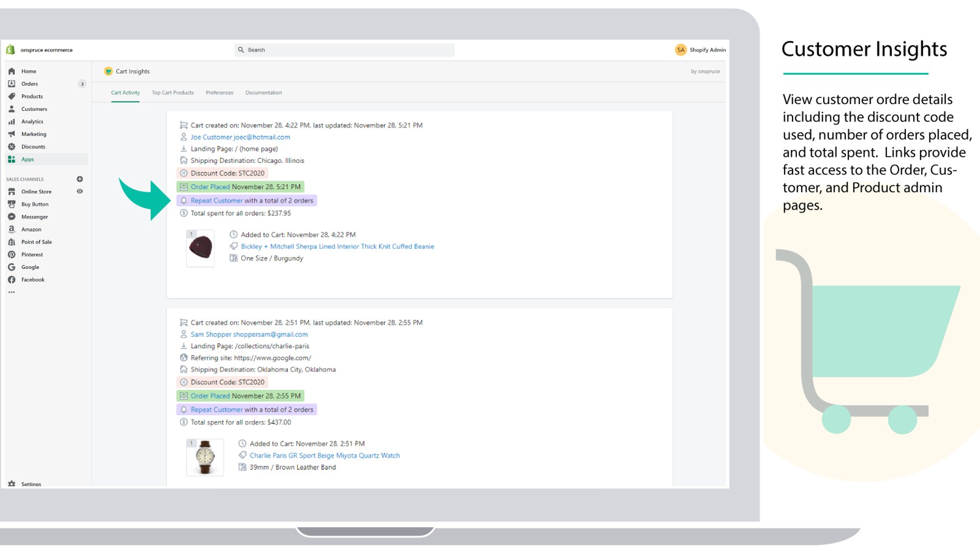
Task: Click the onspruce ecommerce store name
Action: [46, 50]
